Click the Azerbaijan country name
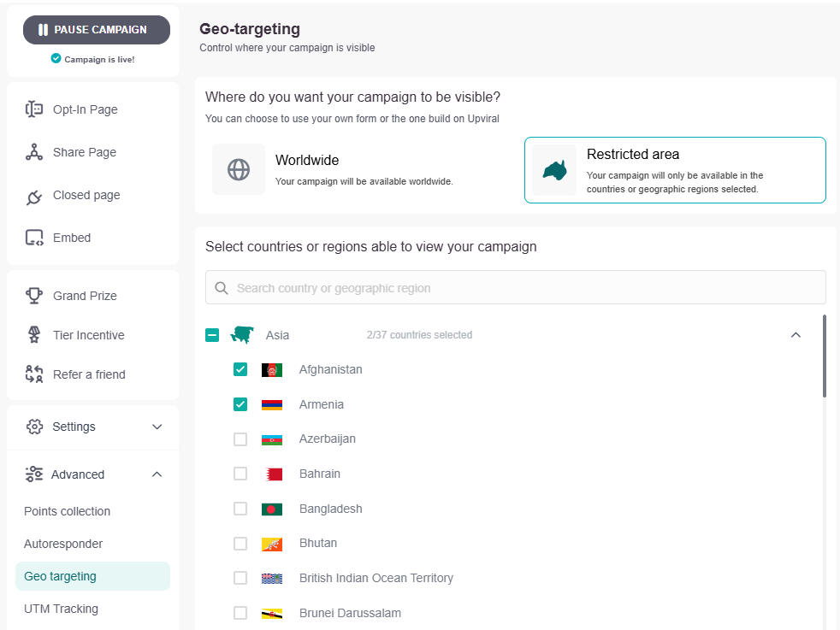840x630 pixels. click(x=328, y=439)
